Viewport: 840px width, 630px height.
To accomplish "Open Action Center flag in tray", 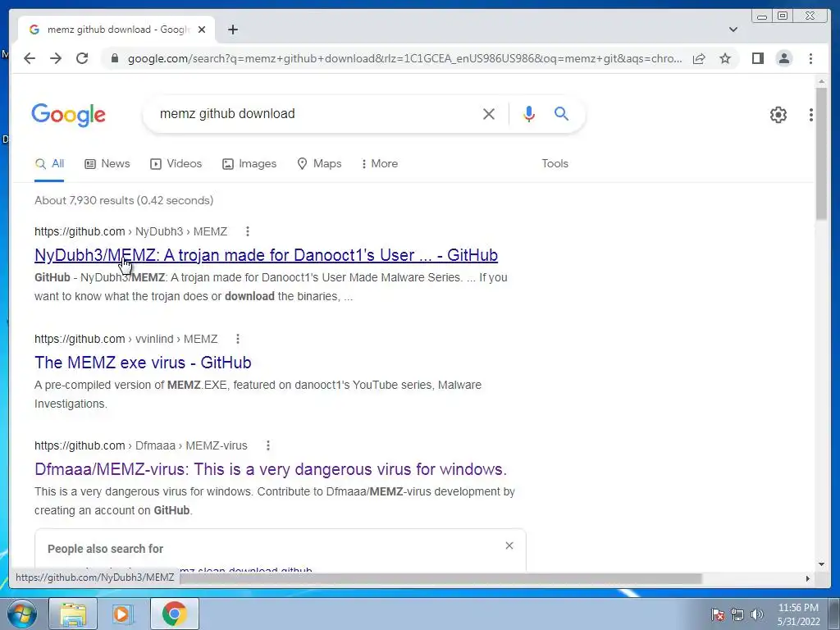I will pos(717,614).
